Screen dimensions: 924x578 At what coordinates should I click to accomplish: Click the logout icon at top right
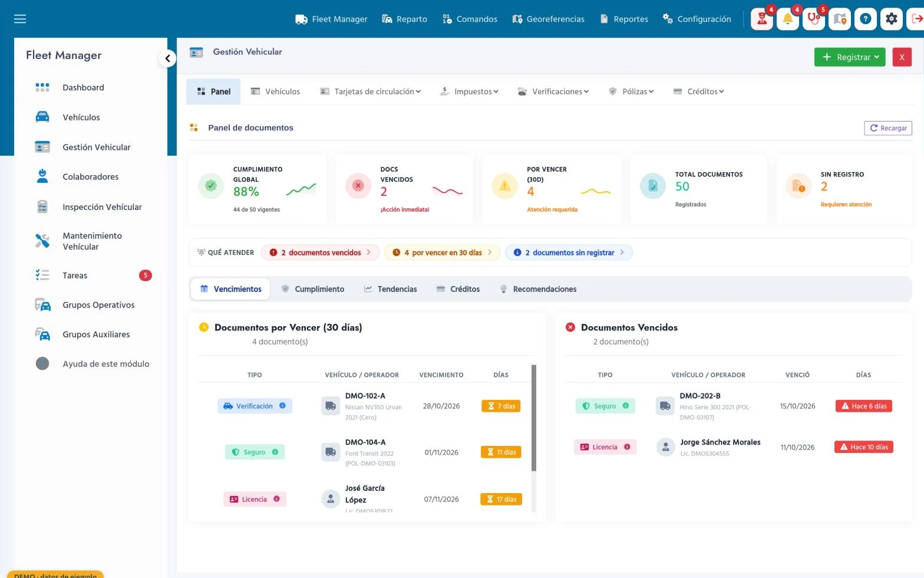(x=916, y=19)
